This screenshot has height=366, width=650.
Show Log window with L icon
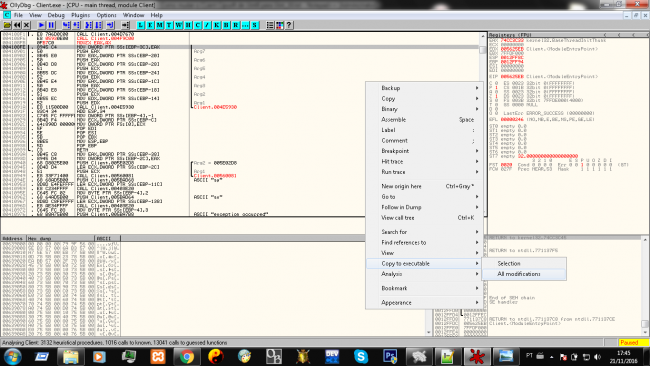point(141,25)
